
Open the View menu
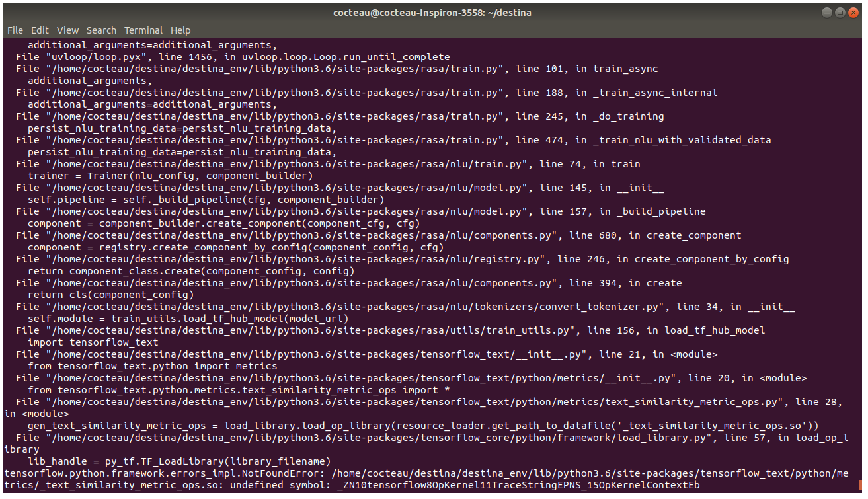[x=67, y=30]
